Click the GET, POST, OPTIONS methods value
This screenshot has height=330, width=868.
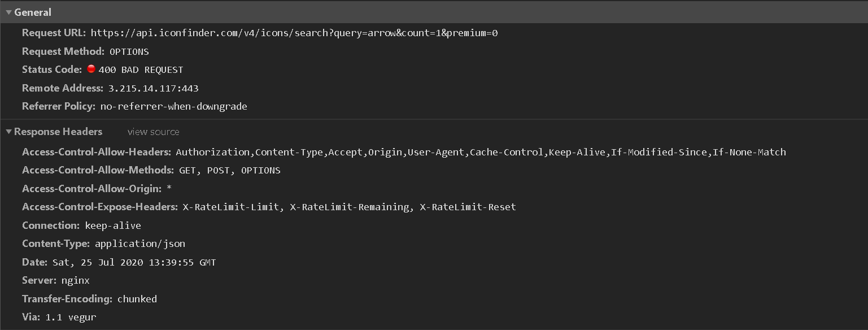click(x=230, y=170)
